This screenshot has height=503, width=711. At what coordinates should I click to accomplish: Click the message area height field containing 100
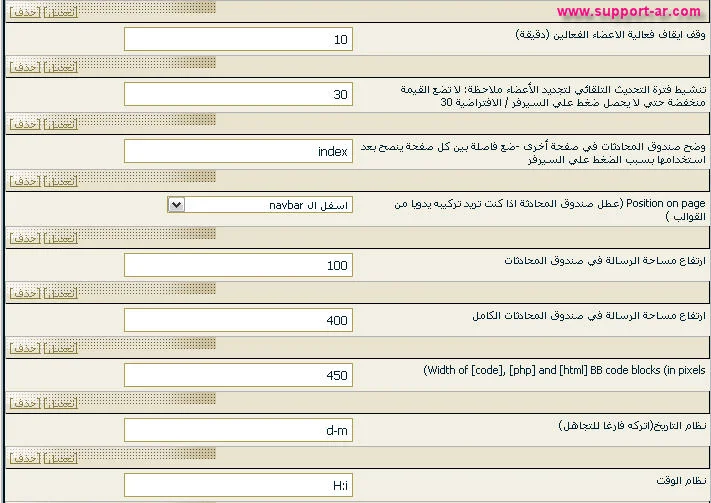(x=238, y=265)
